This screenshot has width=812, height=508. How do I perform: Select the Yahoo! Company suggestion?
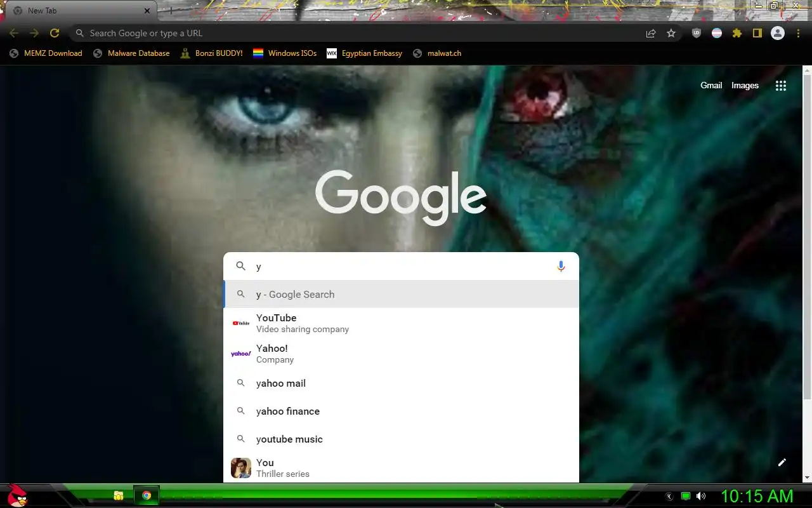[x=401, y=354]
